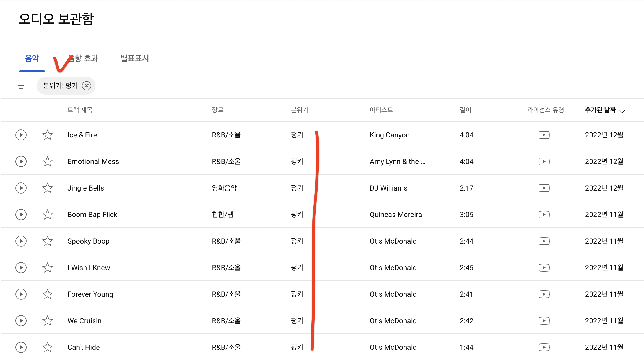Star the Ice & Fire track
644x360 pixels.
click(x=48, y=135)
